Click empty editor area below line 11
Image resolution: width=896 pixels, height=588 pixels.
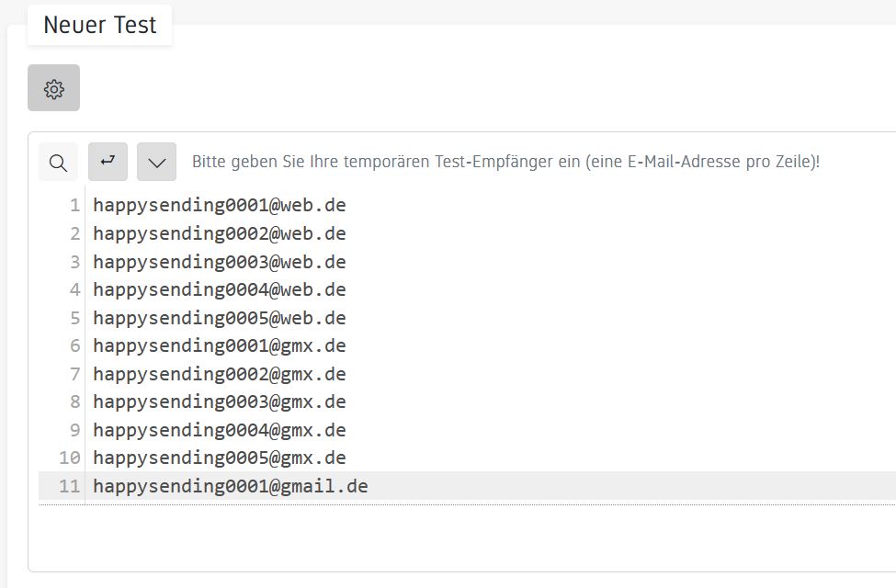pyautogui.click(x=459, y=537)
